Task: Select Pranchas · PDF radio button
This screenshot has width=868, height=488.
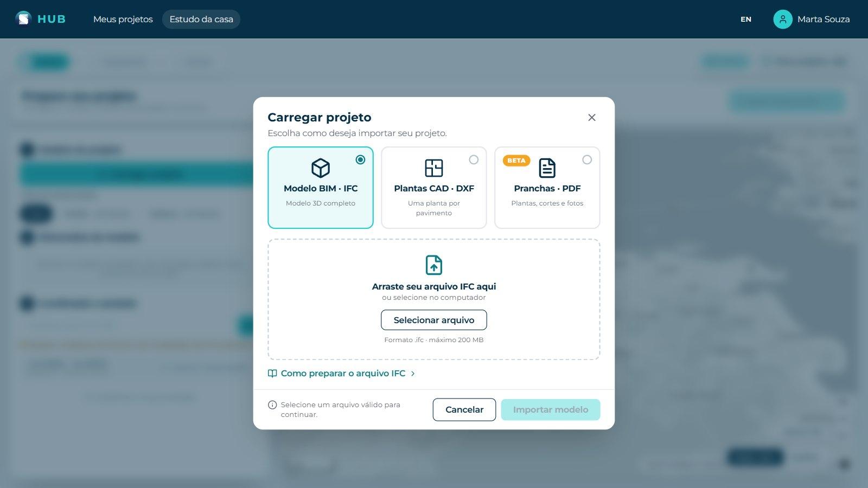Action: coord(587,159)
